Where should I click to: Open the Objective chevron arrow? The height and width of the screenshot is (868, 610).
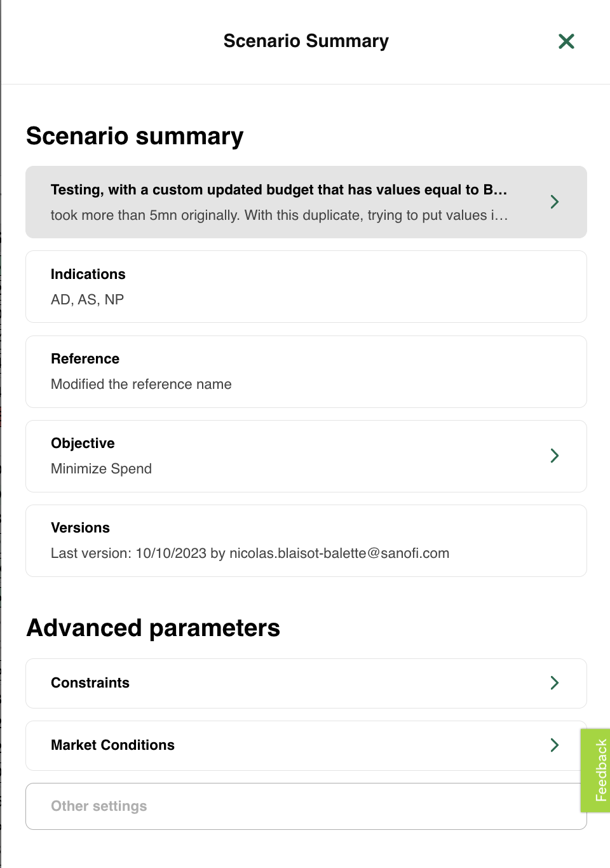point(555,456)
